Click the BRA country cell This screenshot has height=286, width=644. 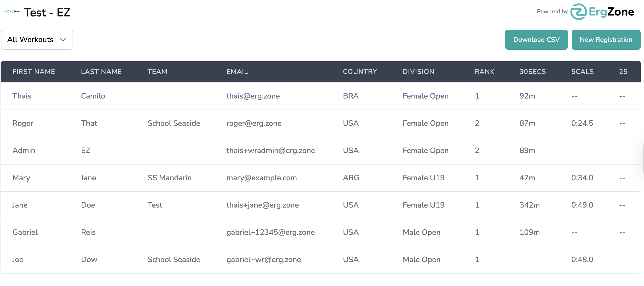point(350,96)
